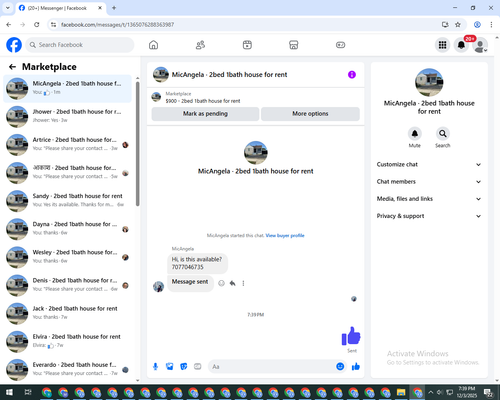Click the back arrow beside Marketplace
This screenshot has width=500, height=400.
[12, 67]
